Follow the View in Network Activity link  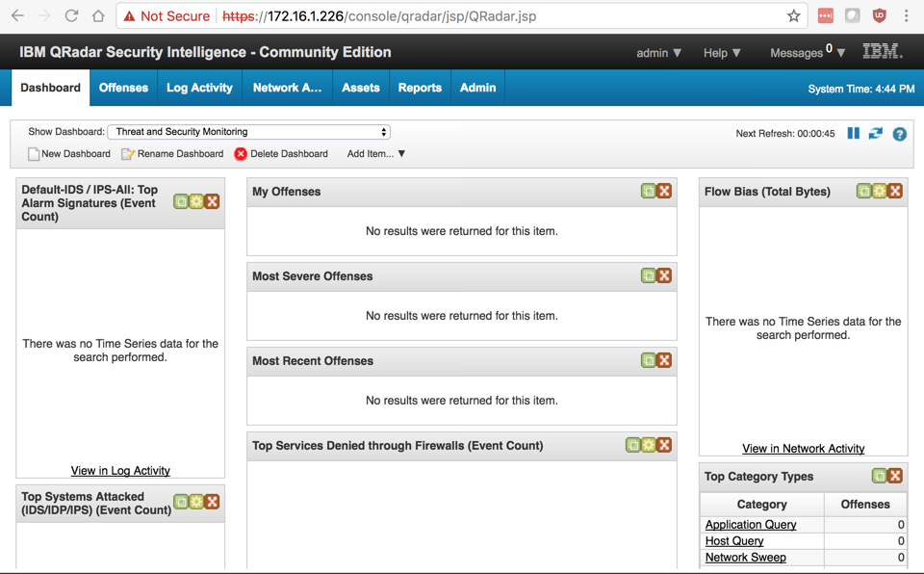point(803,449)
